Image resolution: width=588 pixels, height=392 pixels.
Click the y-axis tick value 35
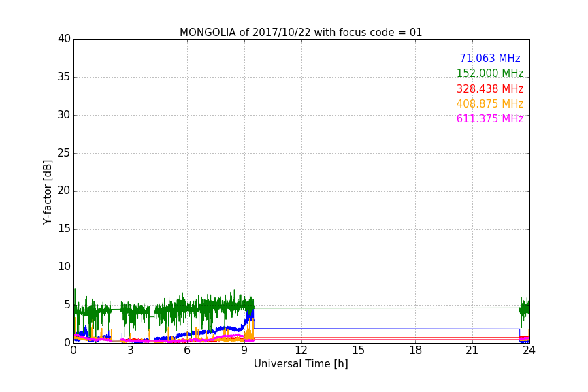pos(64,77)
